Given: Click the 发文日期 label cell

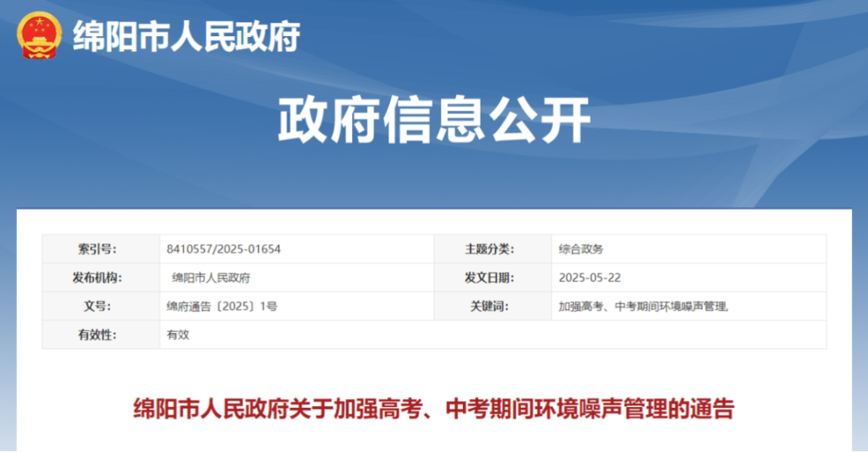Looking at the screenshot, I should pos(493,277).
